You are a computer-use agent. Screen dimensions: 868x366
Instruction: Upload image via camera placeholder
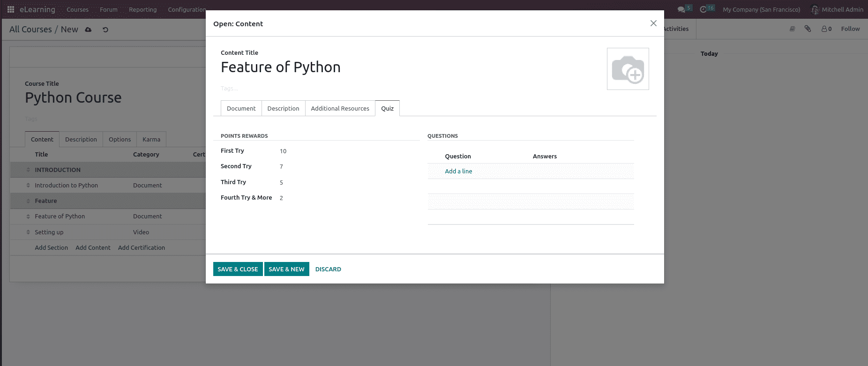point(628,69)
